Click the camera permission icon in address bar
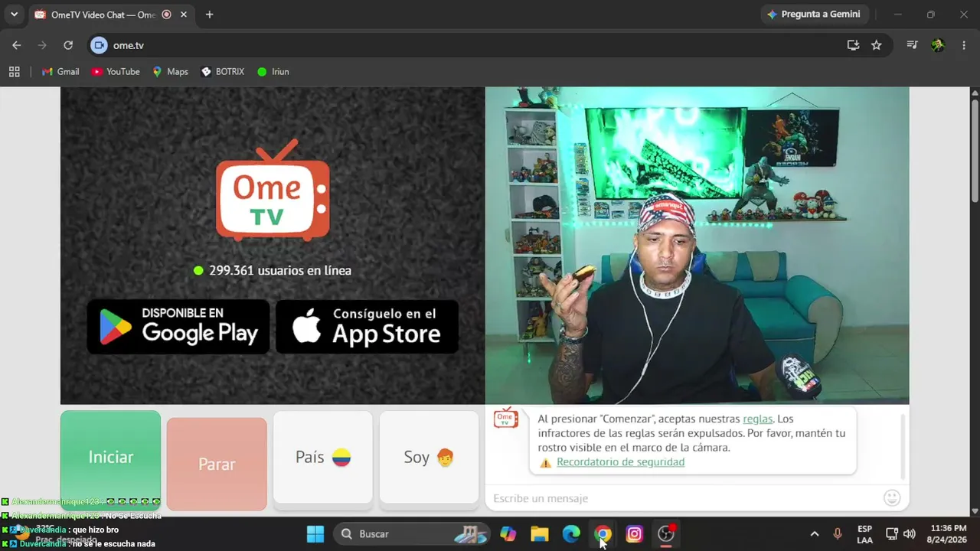This screenshot has width=980, height=551. [99, 45]
